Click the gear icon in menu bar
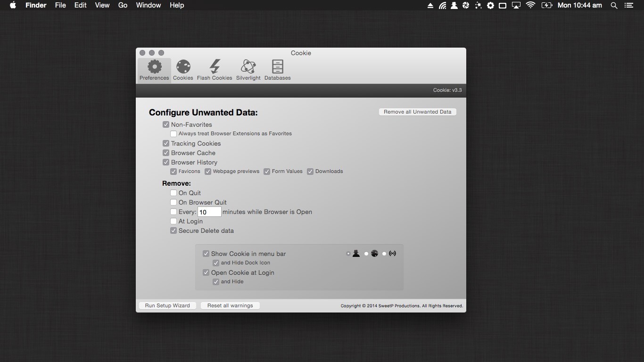This screenshot has width=644, height=362. coord(490,5)
